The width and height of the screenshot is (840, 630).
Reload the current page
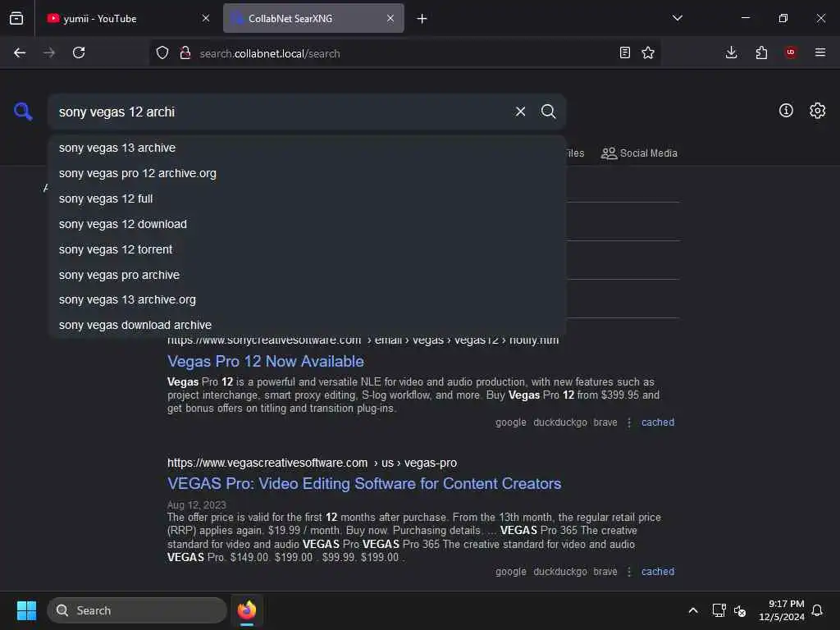click(79, 52)
